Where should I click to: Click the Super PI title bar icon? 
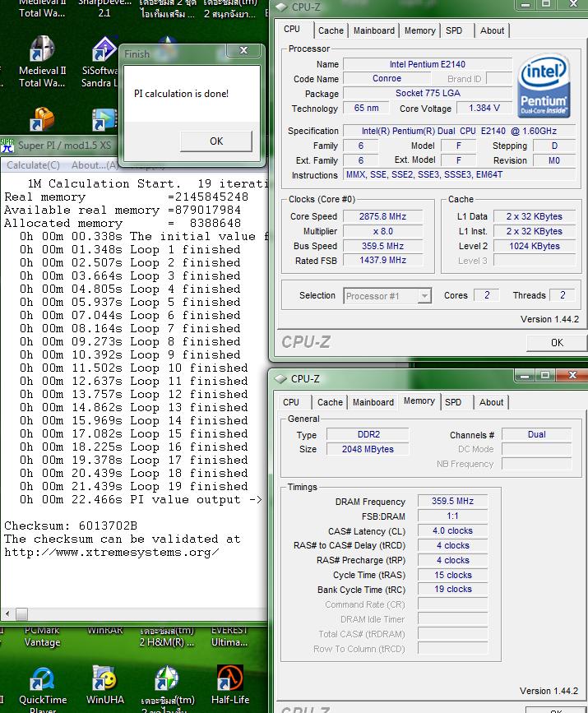point(7,146)
